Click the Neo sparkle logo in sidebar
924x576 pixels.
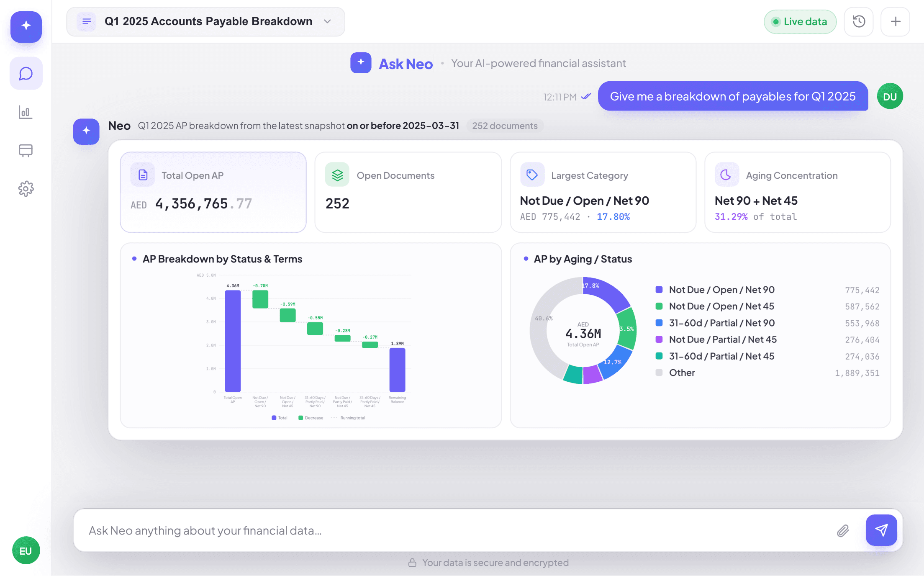(x=26, y=26)
